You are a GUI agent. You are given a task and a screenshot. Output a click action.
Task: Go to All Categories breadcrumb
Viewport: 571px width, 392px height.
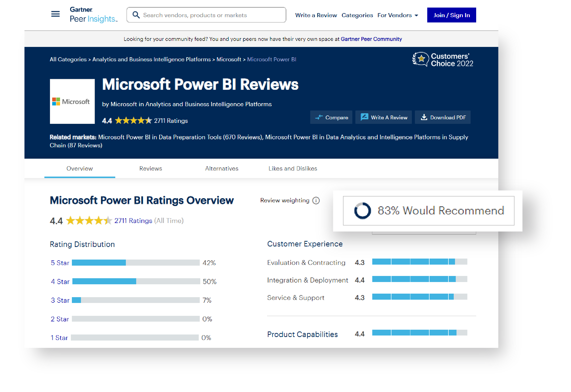point(68,59)
